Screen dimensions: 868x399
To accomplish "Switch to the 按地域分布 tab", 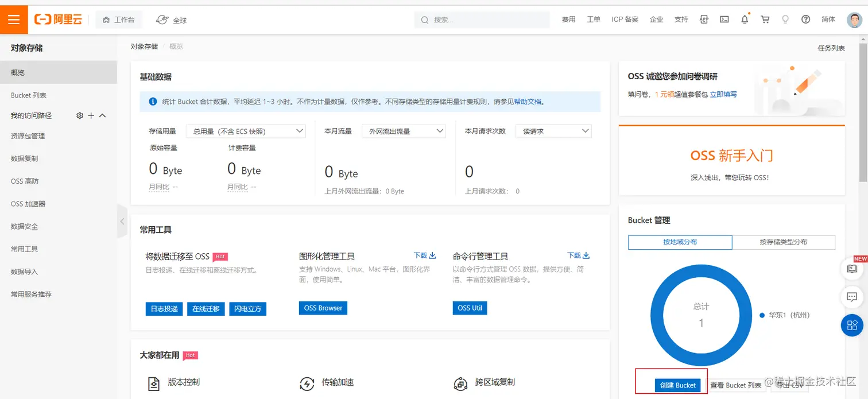I will pos(680,242).
